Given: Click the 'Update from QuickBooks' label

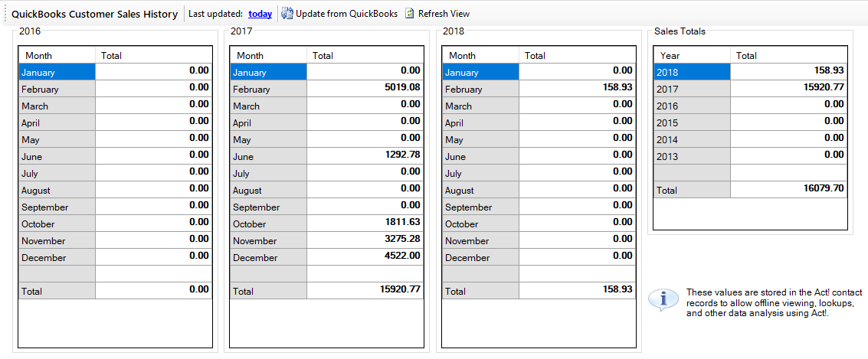Looking at the screenshot, I should click(x=346, y=14).
